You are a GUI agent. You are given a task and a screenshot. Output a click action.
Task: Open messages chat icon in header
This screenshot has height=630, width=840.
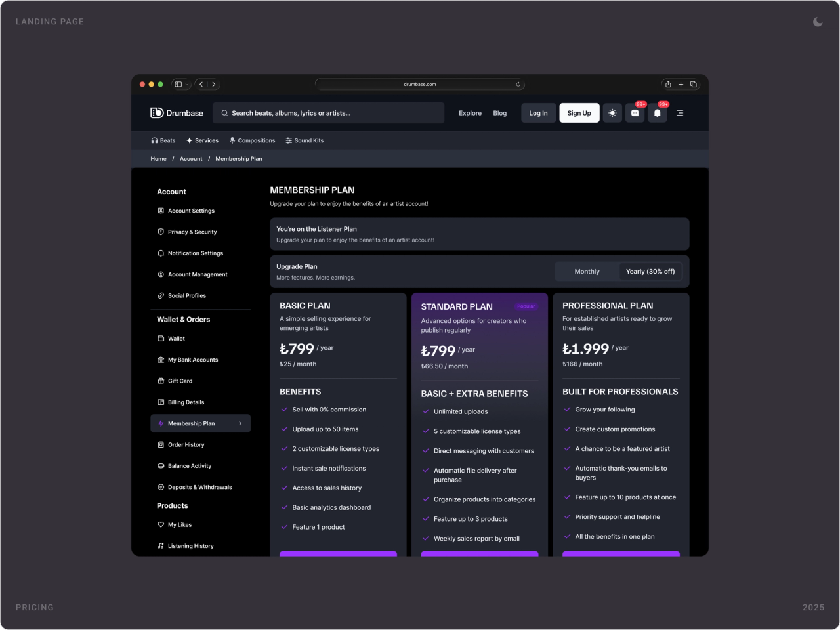click(635, 113)
